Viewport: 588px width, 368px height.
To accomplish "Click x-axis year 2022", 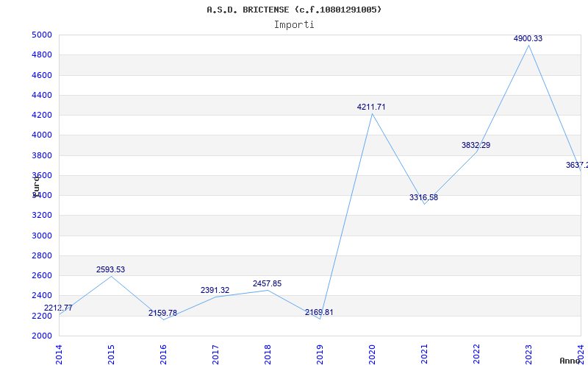I will click(476, 355).
